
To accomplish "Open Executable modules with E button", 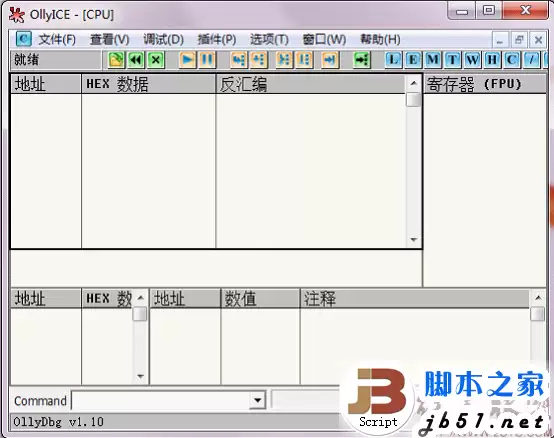I will click(413, 60).
